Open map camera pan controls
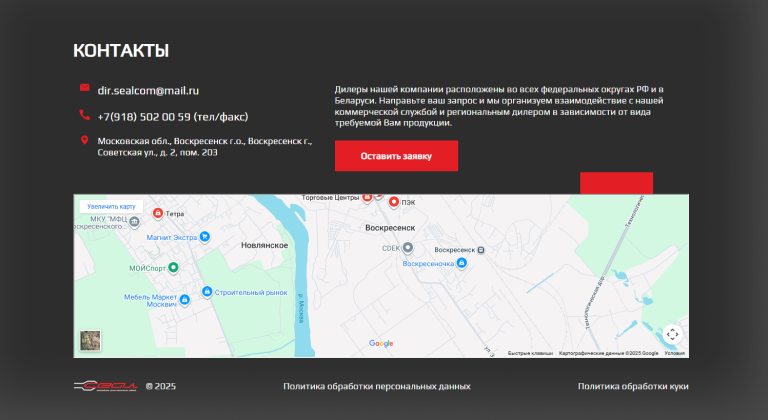The width and height of the screenshot is (768, 420). click(x=672, y=334)
